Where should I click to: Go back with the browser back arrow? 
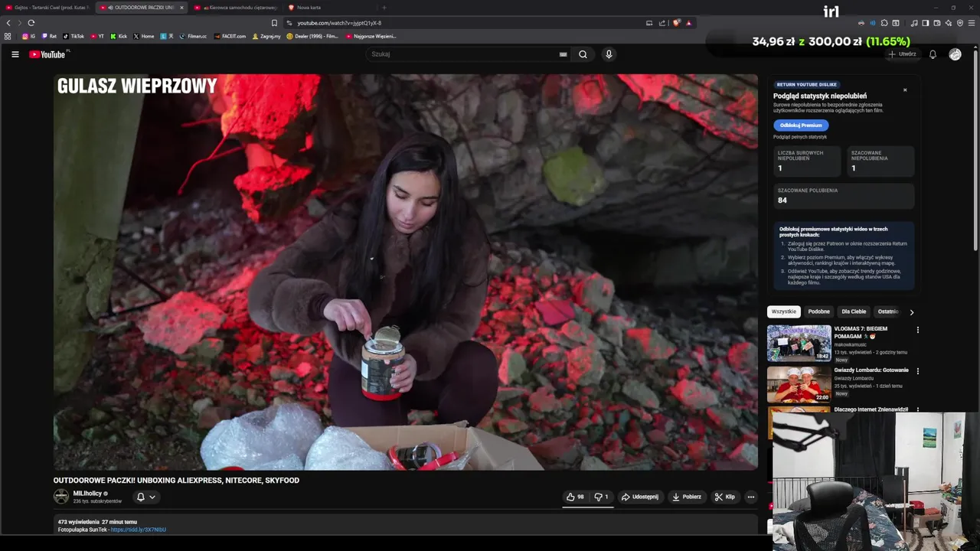pyautogui.click(x=8, y=23)
